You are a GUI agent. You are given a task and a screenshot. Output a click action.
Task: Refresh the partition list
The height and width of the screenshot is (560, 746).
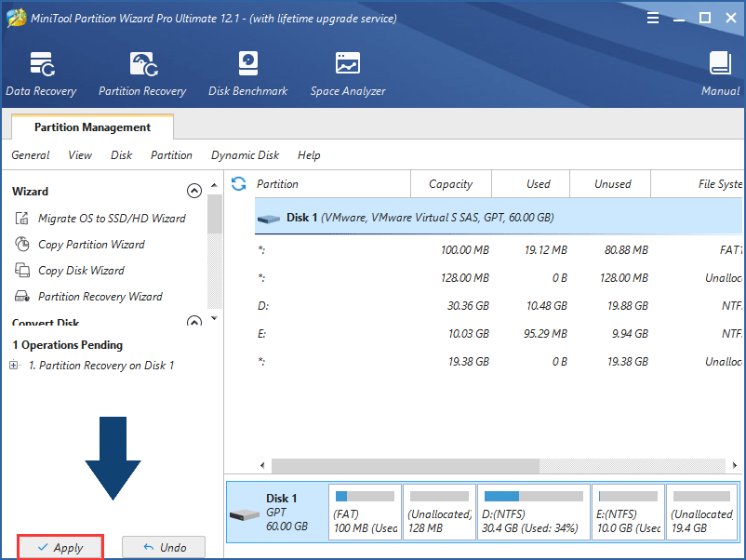pyautogui.click(x=239, y=183)
